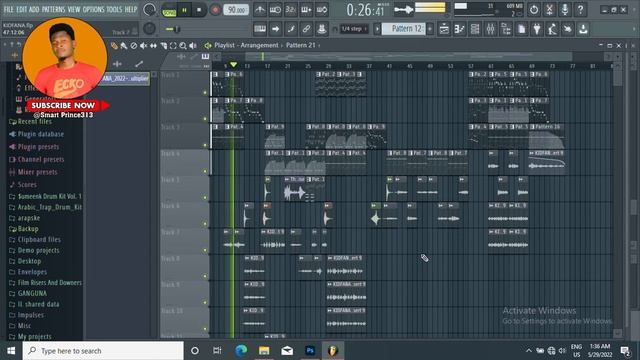Click the red record button
640x360 pixels.
(215, 10)
